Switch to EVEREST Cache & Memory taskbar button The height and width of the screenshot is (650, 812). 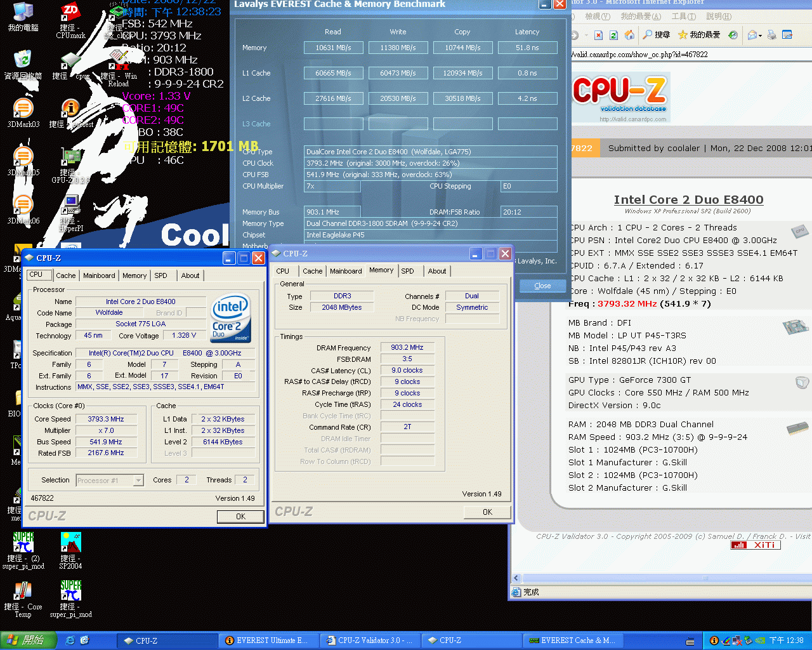(x=572, y=640)
